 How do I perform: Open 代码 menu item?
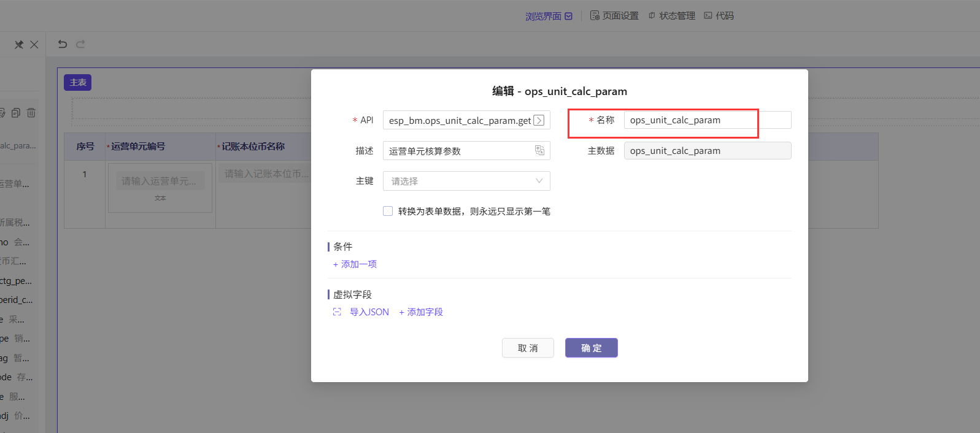tap(719, 15)
